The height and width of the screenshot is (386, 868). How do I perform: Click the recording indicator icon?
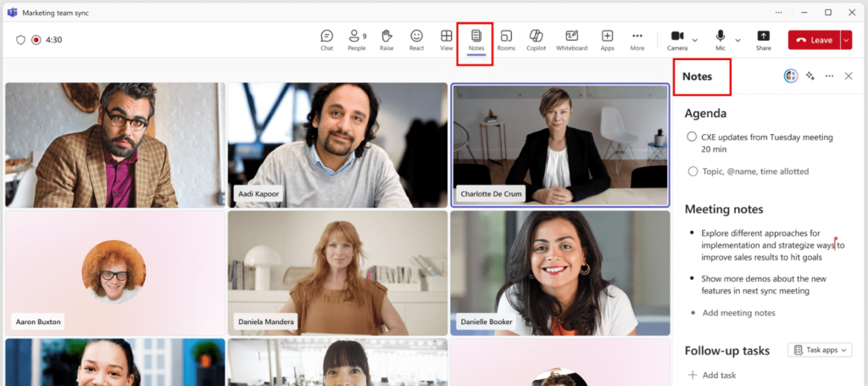coord(36,40)
